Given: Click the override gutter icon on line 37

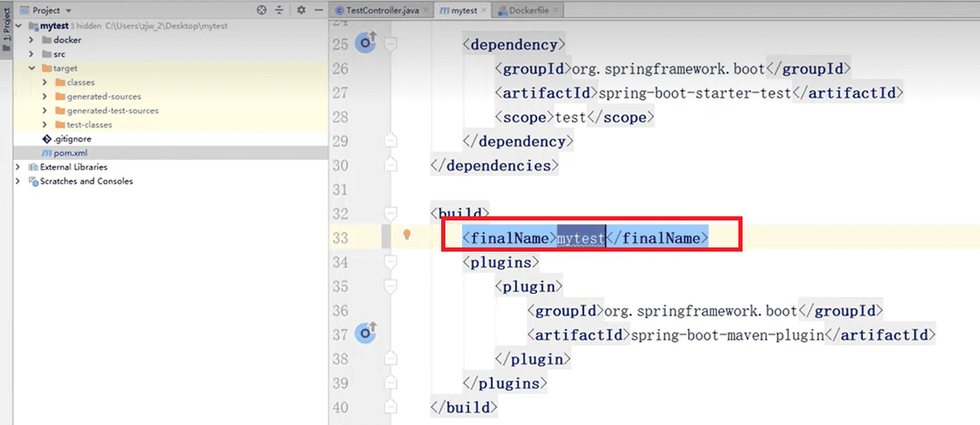Looking at the screenshot, I should (366, 333).
